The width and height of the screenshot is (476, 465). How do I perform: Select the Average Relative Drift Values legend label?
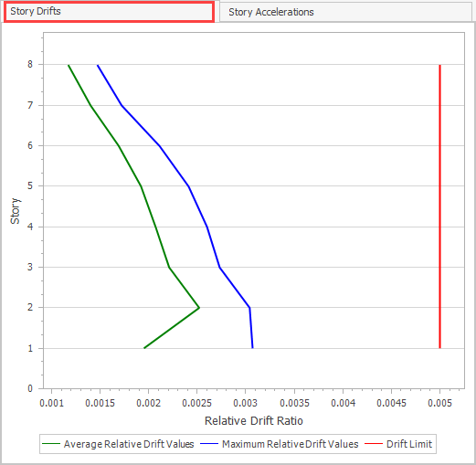[129, 444]
